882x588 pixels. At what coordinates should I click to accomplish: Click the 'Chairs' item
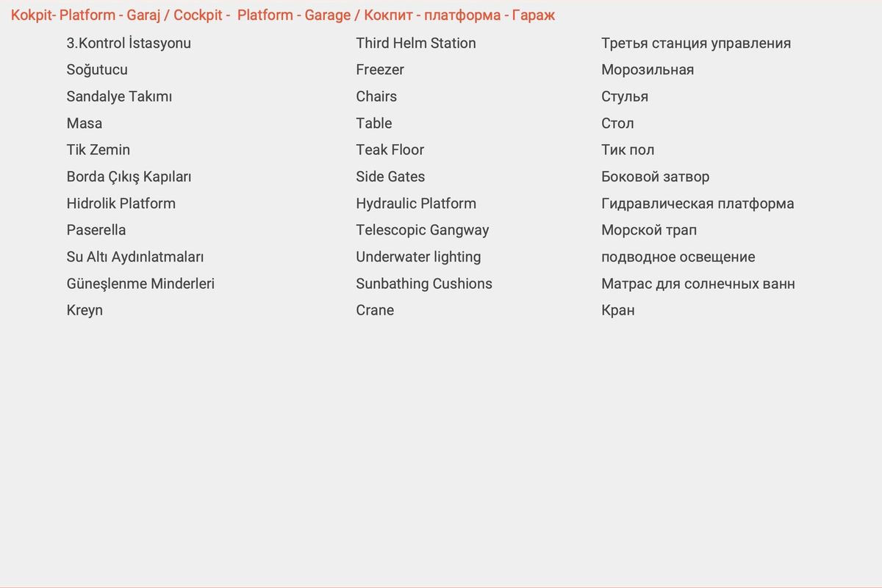click(x=376, y=96)
